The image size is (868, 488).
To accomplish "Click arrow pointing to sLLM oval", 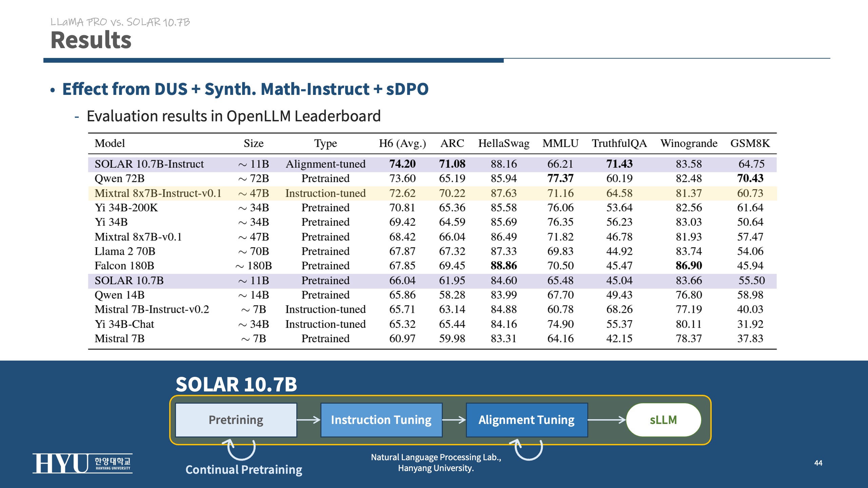I will tap(607, 420).
